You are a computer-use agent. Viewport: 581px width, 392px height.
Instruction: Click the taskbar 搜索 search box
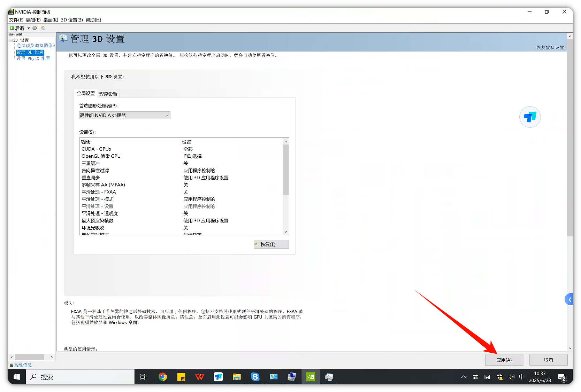click(80, 377)
